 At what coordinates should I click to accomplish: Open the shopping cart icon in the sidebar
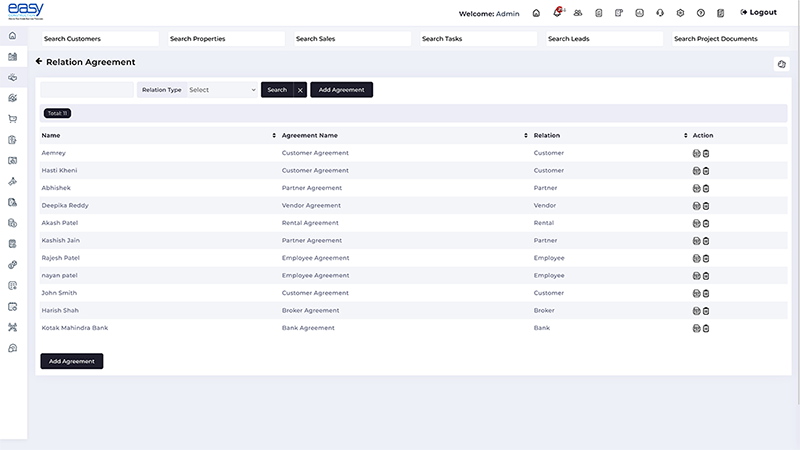13,119
